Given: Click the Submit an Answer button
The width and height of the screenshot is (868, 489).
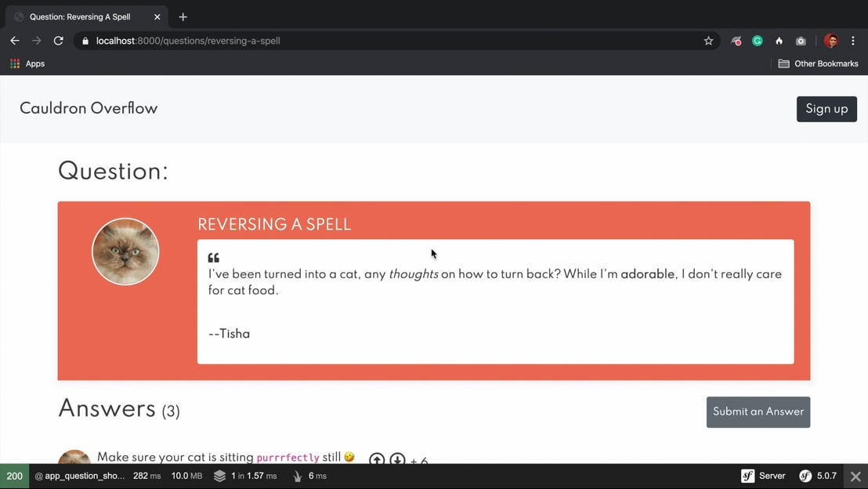Looking at the screenshot, I should (758, 412).
